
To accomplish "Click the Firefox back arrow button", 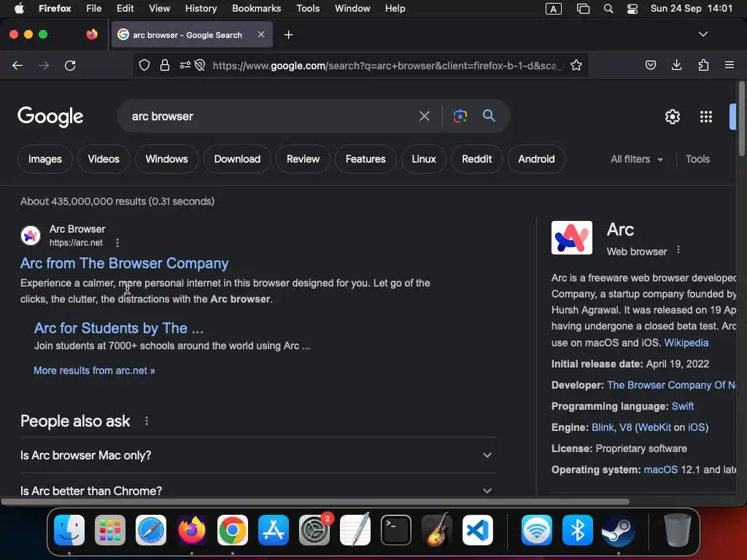I will tap(18, 65).
